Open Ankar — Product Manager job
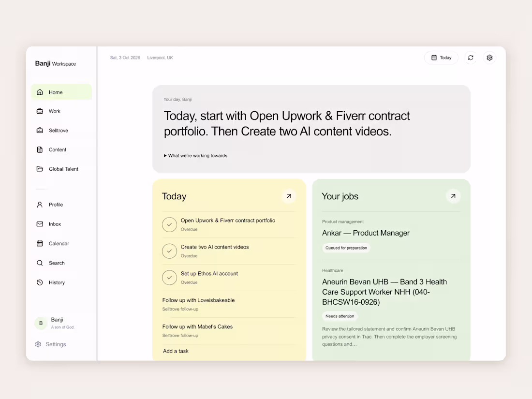This screenshot has width=532, height=399. (x=366, y=233)
